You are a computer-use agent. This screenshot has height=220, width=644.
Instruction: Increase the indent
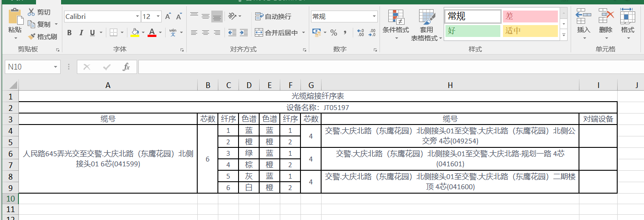click(x=243, y=33)
